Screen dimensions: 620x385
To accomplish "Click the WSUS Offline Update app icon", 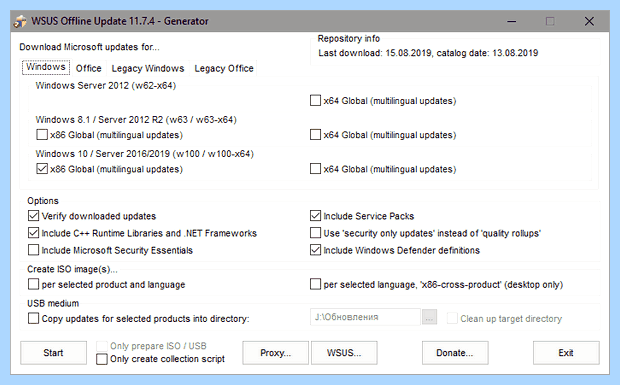I will pyautogui.click(x=20, y=21).
